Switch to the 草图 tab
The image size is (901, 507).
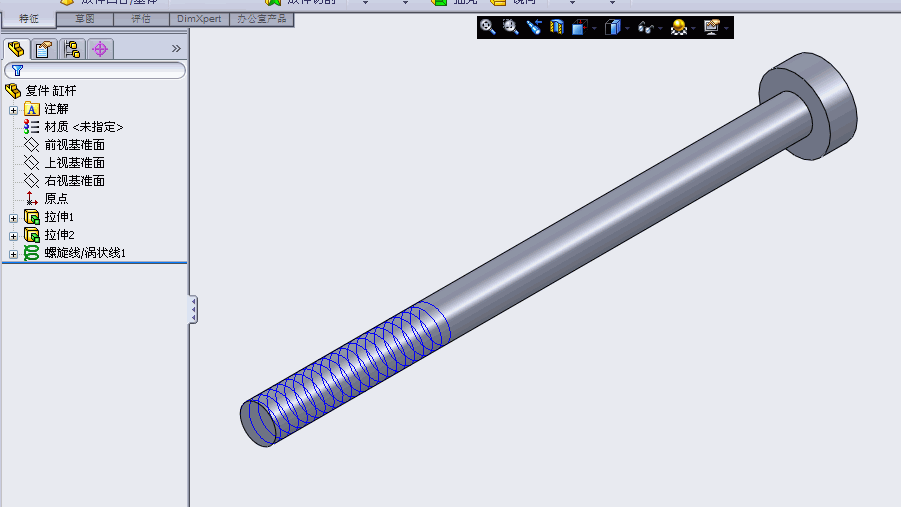tap(85, 19)
